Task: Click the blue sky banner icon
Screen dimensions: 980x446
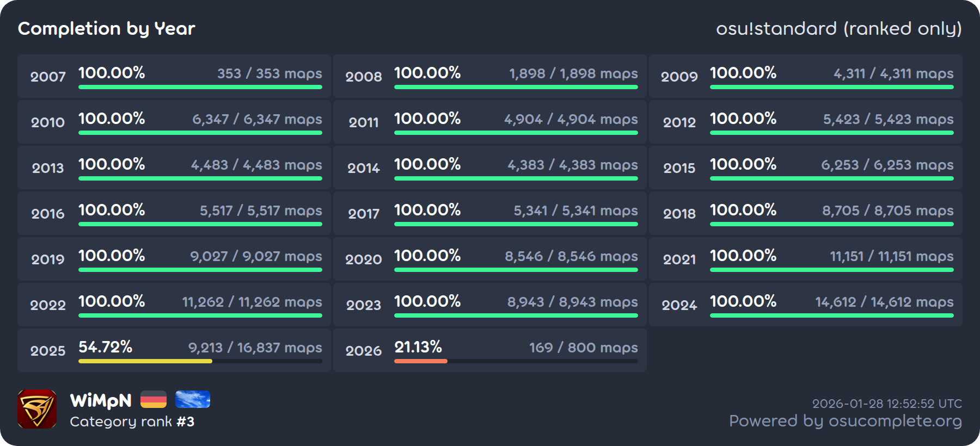Action: click(193, 400)
